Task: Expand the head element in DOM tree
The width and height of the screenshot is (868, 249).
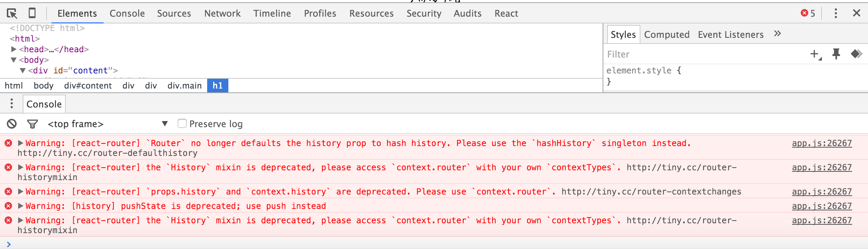Action: click(14, 49)
